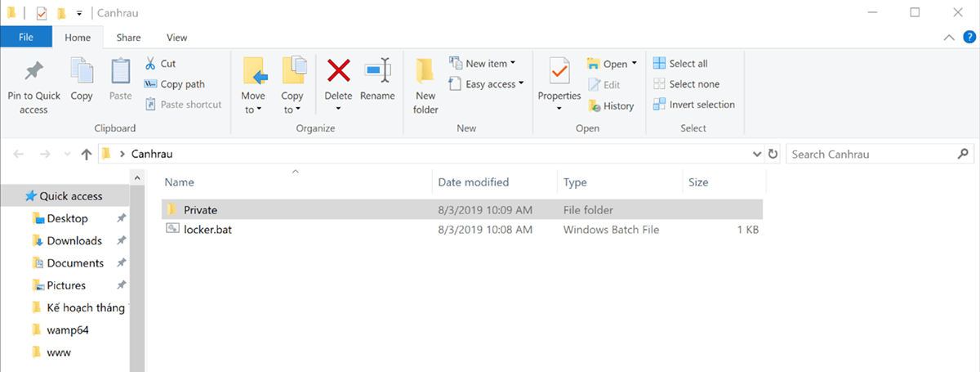Click the red Delete icon
The height and width of the screenshot is (372, 980).
click(338, 72)
